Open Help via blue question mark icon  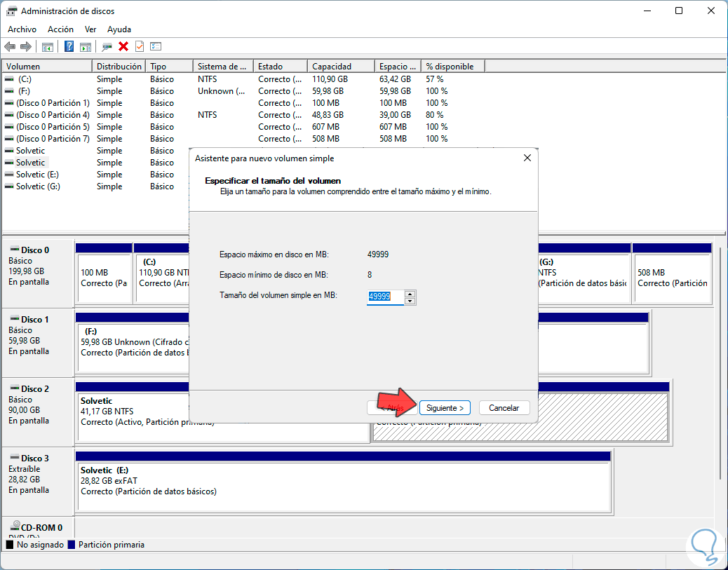coord(69,46)
